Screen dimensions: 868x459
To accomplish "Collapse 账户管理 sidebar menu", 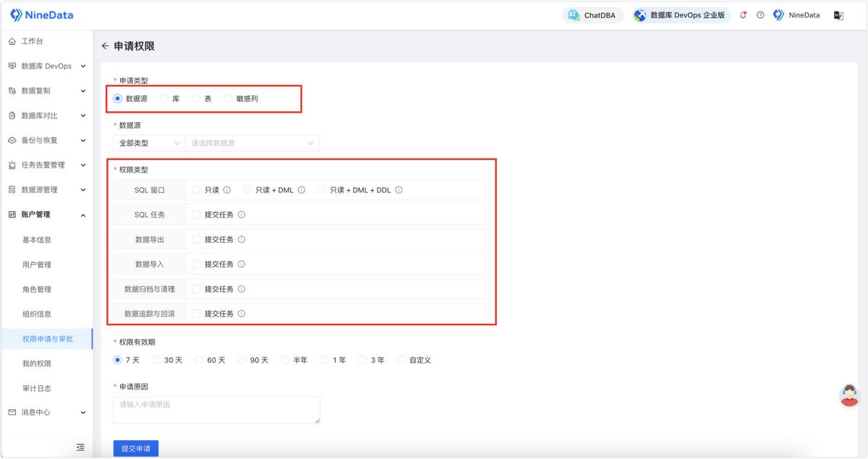I will (83, 215).
